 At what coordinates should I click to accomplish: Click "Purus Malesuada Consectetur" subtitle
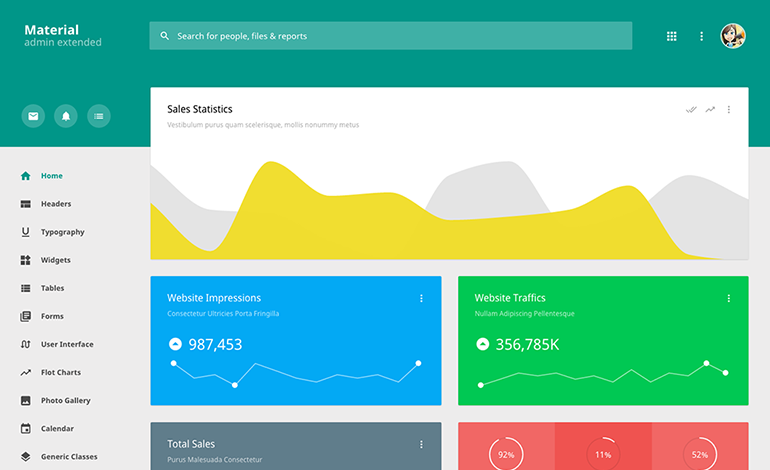click(215, 460)
